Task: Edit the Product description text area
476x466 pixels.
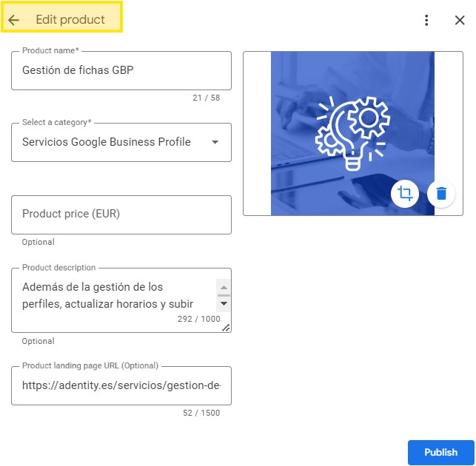Action: pyautogui.click(x=111, y=295)
